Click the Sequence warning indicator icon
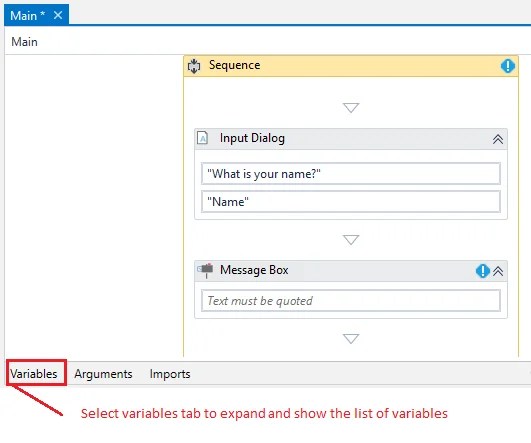This screenshot has height=443, width=531. (508, 66)
